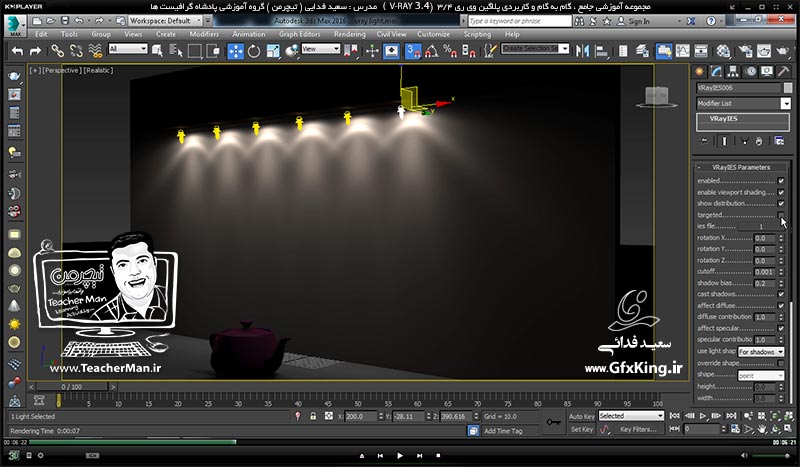This screenshot has width=800, height=467.
Task: Open 'use light shape' For shadows dropdown
Action: (761, 352)
